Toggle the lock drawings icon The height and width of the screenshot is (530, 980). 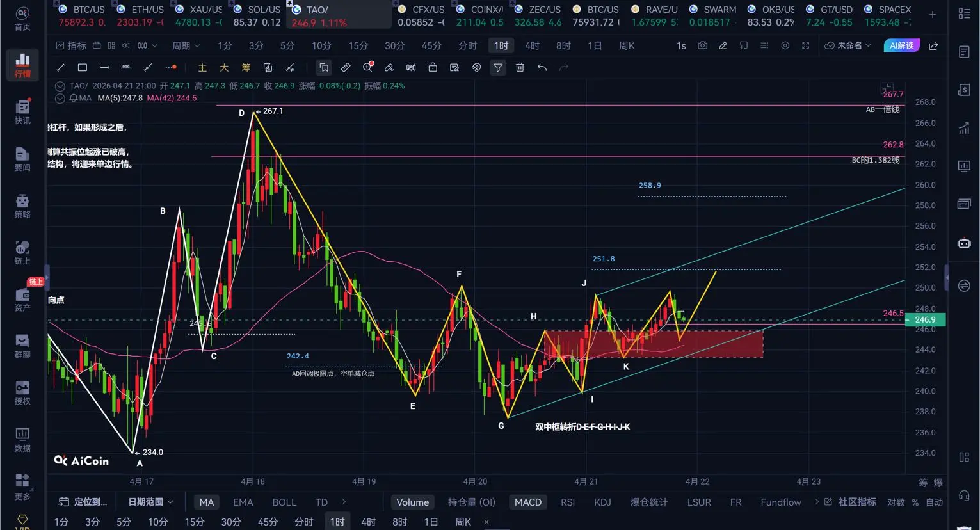(433, 67)
